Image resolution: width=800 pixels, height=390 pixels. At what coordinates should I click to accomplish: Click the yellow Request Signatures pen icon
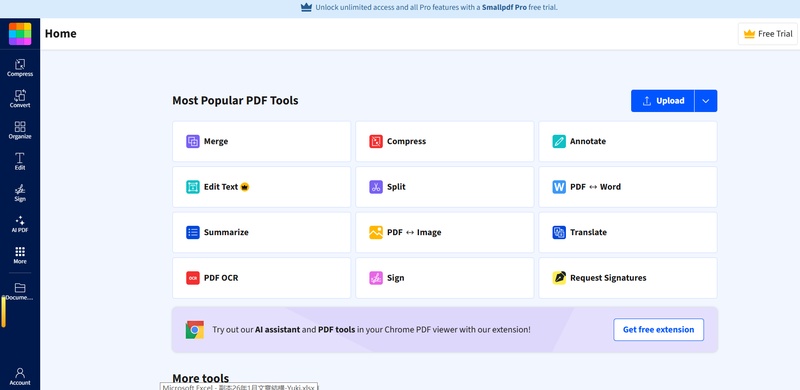click(559, 278)
